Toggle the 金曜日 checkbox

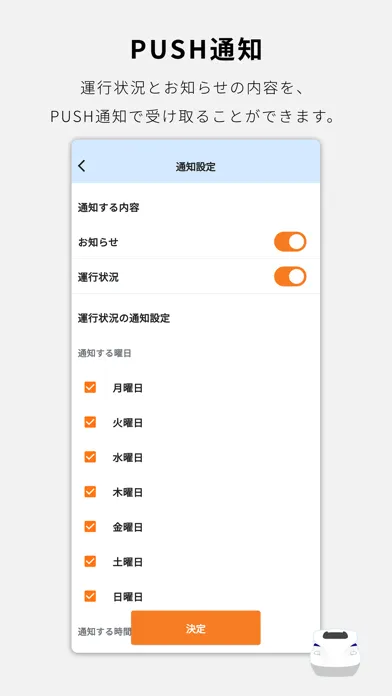tap(90, 526)
